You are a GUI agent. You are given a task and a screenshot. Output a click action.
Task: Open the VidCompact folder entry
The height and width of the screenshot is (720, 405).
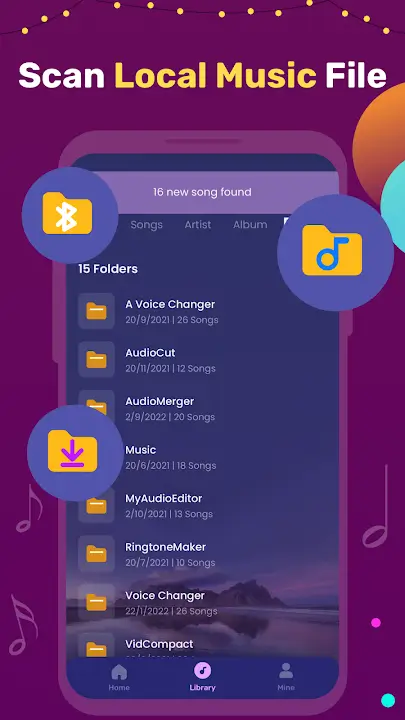(x=202, y=646)
